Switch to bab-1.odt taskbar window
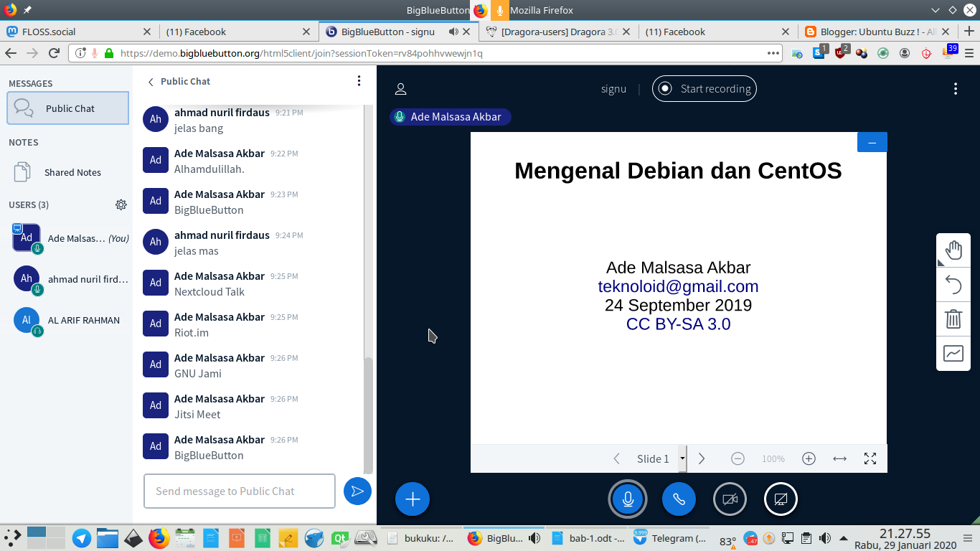This screenshot has width=980, height=551. 588,538
